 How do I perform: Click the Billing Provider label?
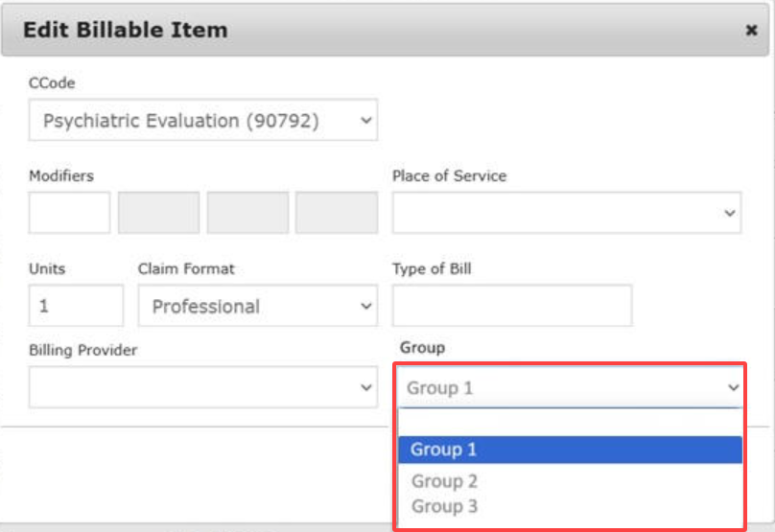[x=82, y=351]
